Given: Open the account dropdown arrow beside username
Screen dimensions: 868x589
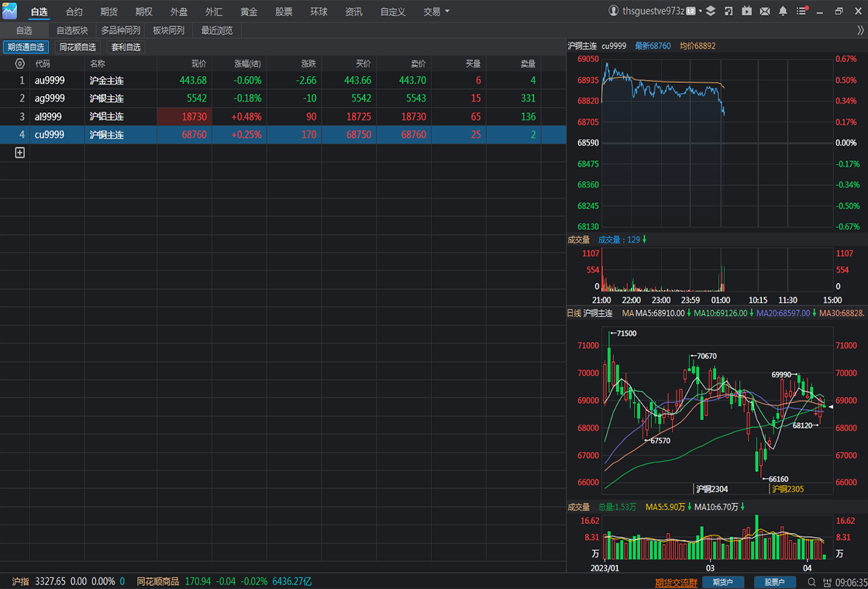Looking at the screenshot, I should click(x=701, y=11).
